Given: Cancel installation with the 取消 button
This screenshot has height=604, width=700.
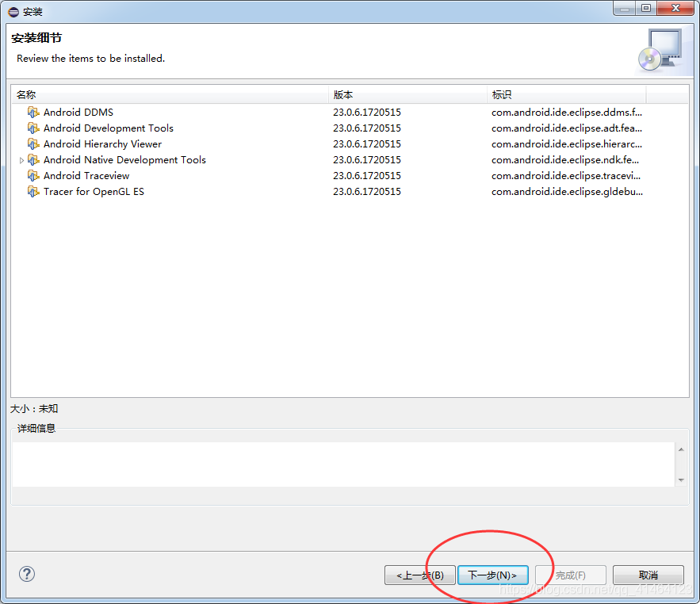Looking at the screenshot, I should [648, 575].
